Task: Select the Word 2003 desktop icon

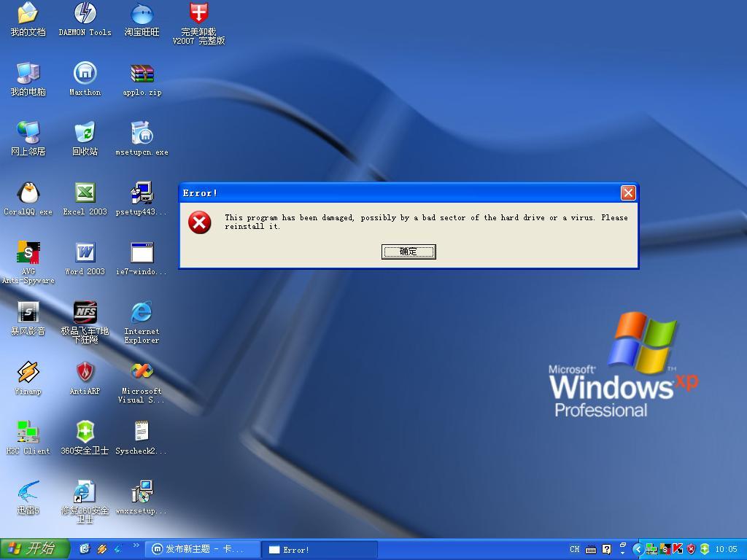Action: [85, 259]
